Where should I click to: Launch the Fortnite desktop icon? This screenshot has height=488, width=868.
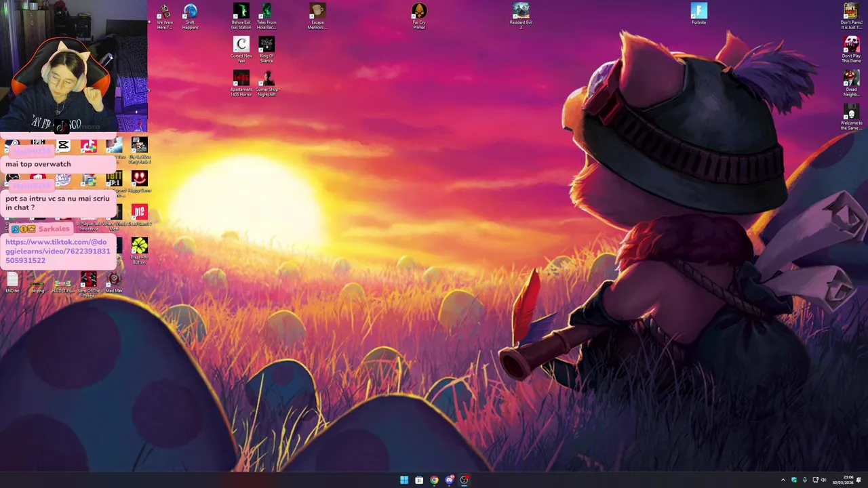click(x=698, y=14)
